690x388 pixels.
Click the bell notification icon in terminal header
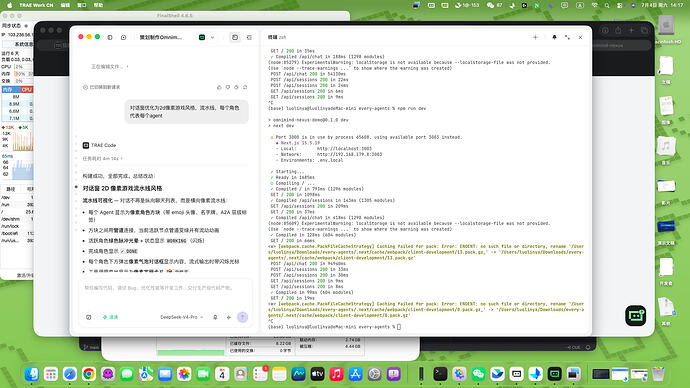pos(554,37)
